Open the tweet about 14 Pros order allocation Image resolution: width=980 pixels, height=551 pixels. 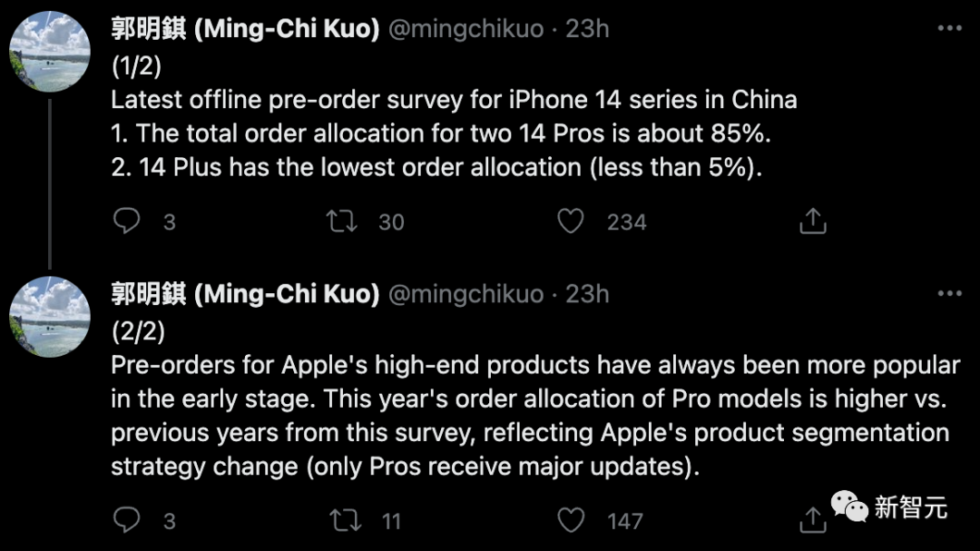(454, 133)
